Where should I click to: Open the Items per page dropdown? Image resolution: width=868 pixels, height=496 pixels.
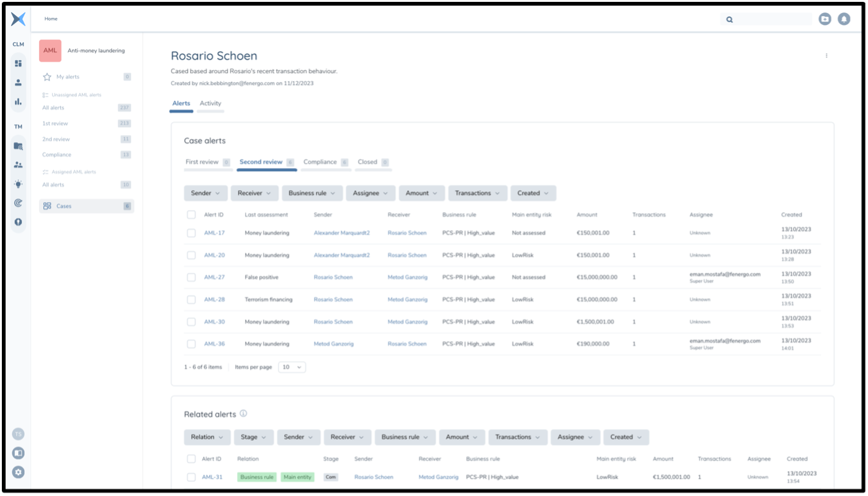tap(292, 367)
